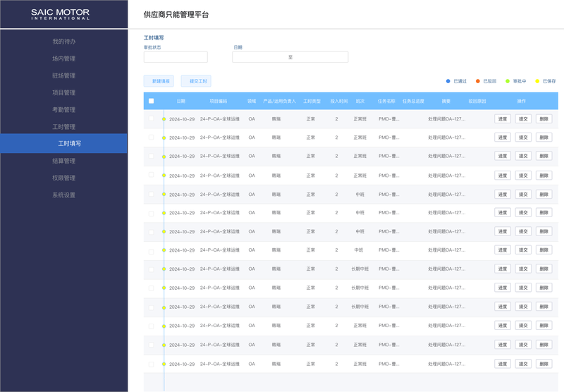The width and height of the screenshot is (564, 392).
Task: Click 2024-10-29 date in the topmost row
Action: click(182, 119)
